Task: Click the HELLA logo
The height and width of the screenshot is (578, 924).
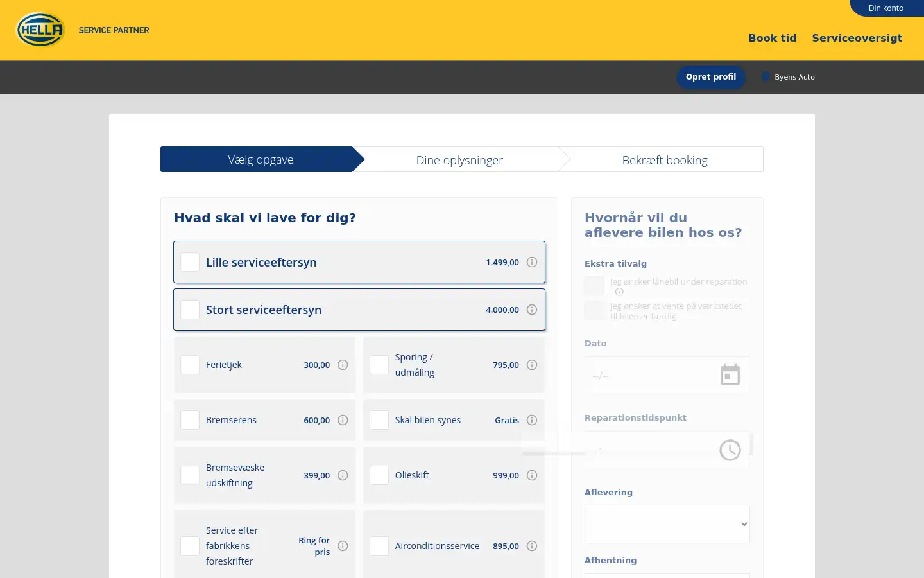Action: tap(40, 30)
